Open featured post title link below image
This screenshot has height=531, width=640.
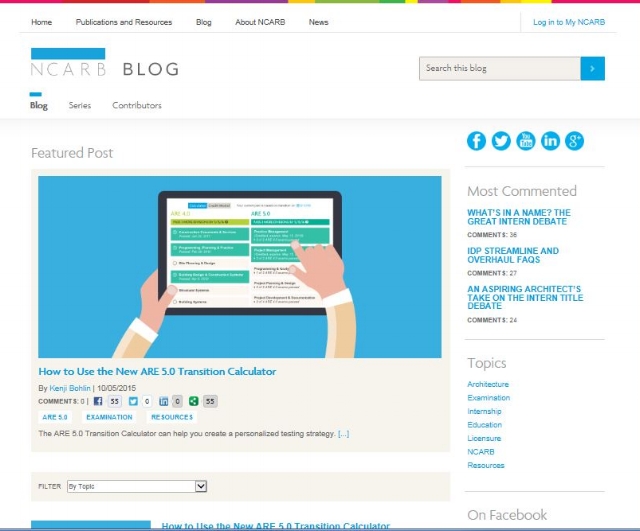tap(157, 371)
